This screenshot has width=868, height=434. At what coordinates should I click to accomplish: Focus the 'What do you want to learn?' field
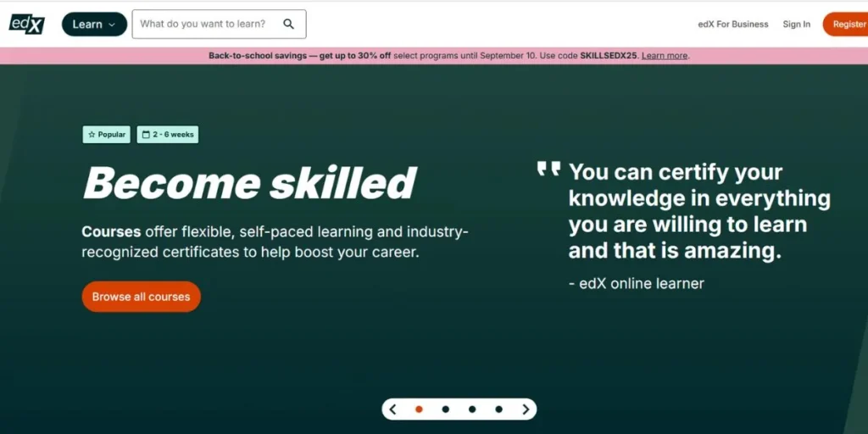click(219, 24)
